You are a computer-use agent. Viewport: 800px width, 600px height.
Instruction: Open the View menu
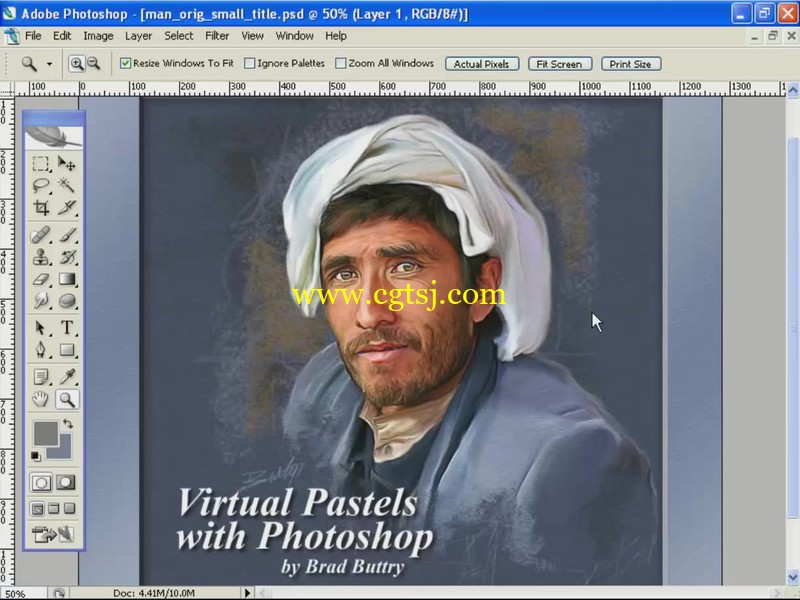point(253,36)
